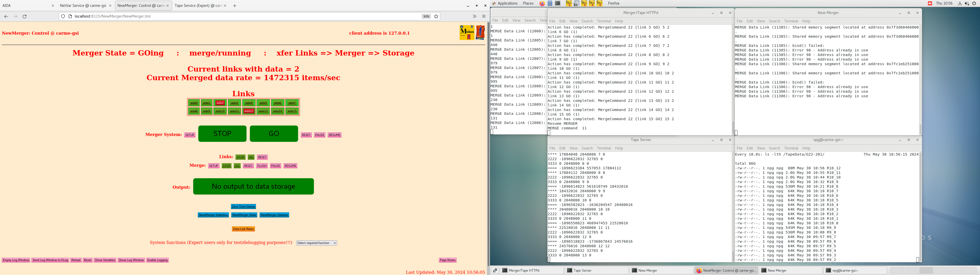This screenshot has width=980, height=275.
Task: Click the screenshot tool icon in panel
Action: [576, 3]
